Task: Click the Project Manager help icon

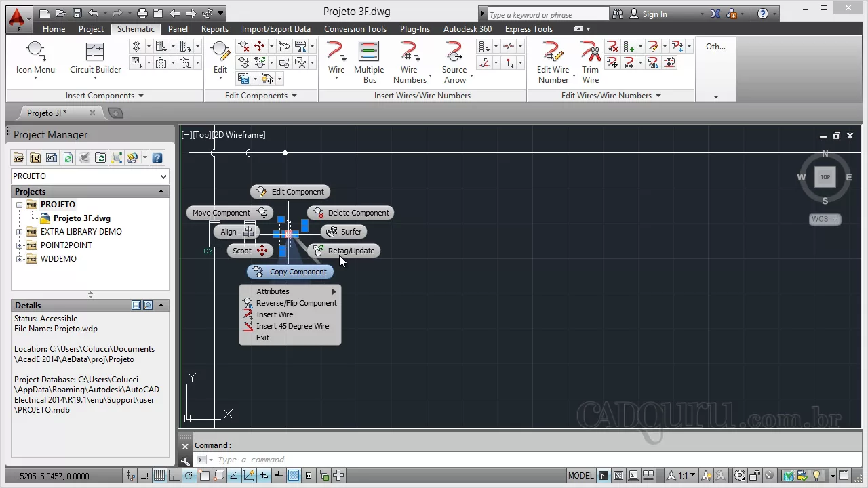Action: click(x=157, y=158)
